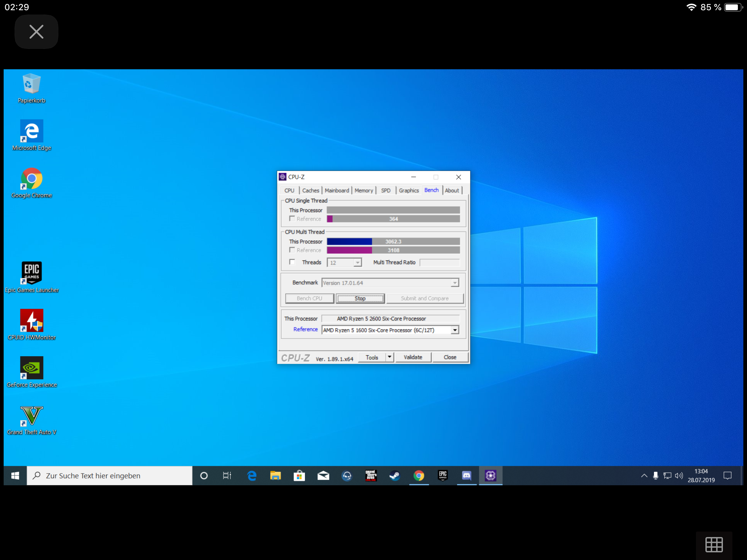Viewport: 747px width, 560px height.
Task: Close the remote session with X button
Action: click(x=36, y=32)
